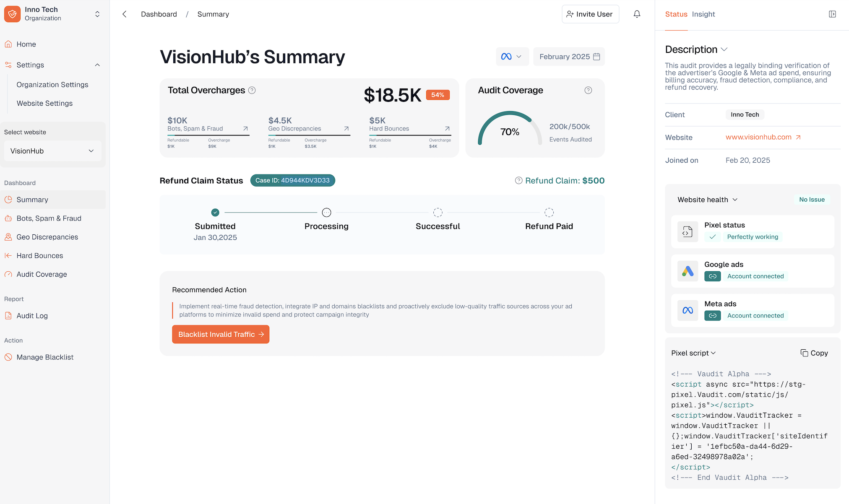Collapse the Pixel script section
Image resolution: width=849 pixels, height=504 pixels.
(x=713, y=353)
